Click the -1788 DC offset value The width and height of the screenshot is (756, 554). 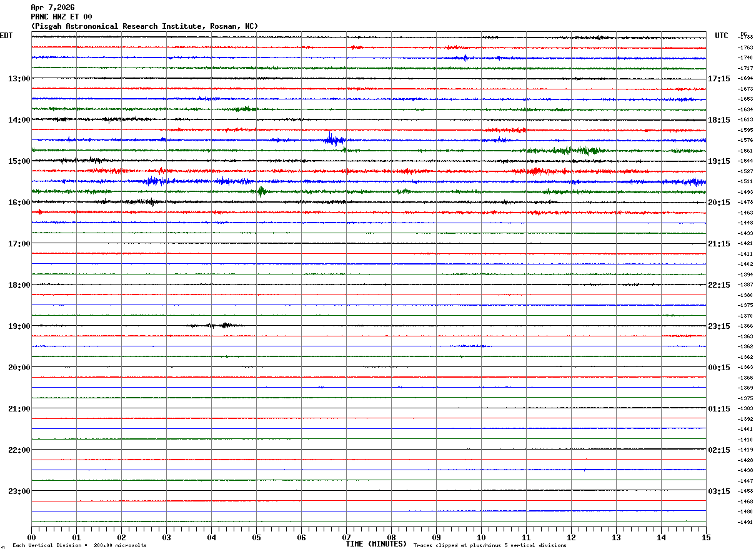745,38
